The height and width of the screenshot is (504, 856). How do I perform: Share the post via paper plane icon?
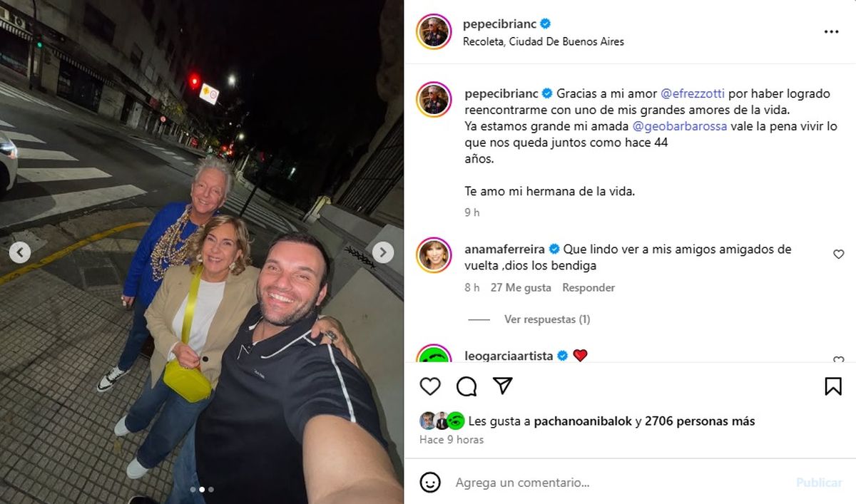click(x=503, y=386)
